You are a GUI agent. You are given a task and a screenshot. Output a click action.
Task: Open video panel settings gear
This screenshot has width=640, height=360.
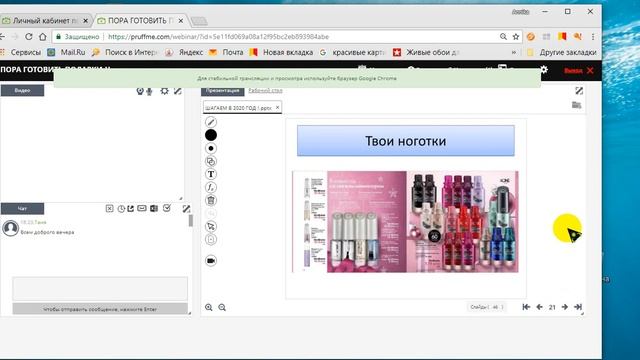click(164, 91)
